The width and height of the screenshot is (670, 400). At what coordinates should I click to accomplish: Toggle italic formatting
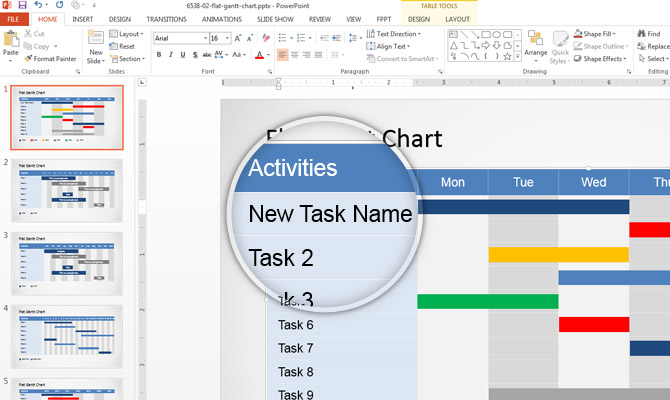pos(171,54)
